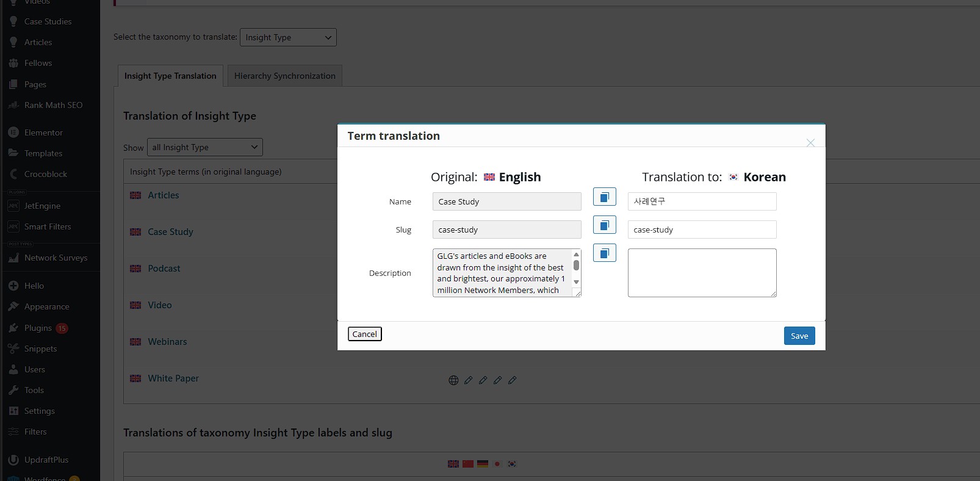Click the Korean Name translation field

click(702, 201)
